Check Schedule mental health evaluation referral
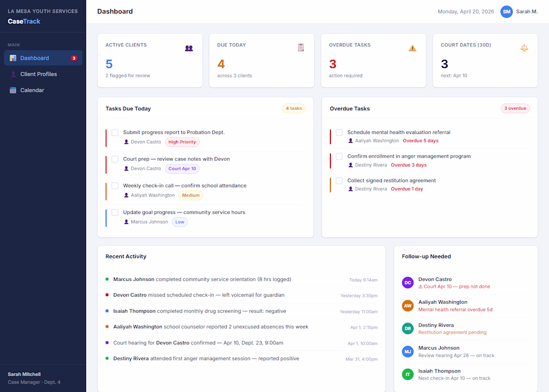Screen dimensions: 549x392 tap(339, 132)
